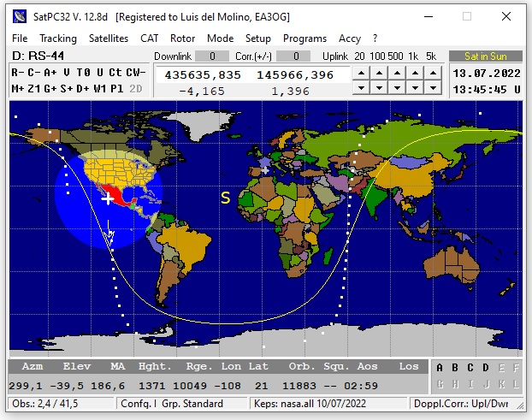532x420 pixels.
Task: Toggle the 2D map view option
Action: pyautogui.click(x=135, y=89)
